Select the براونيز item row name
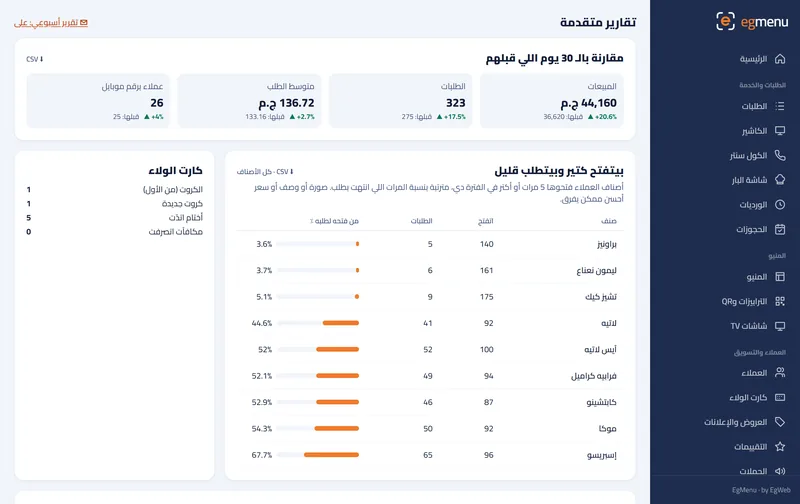The width and height of the screenshot is (800, 504). 607,244
